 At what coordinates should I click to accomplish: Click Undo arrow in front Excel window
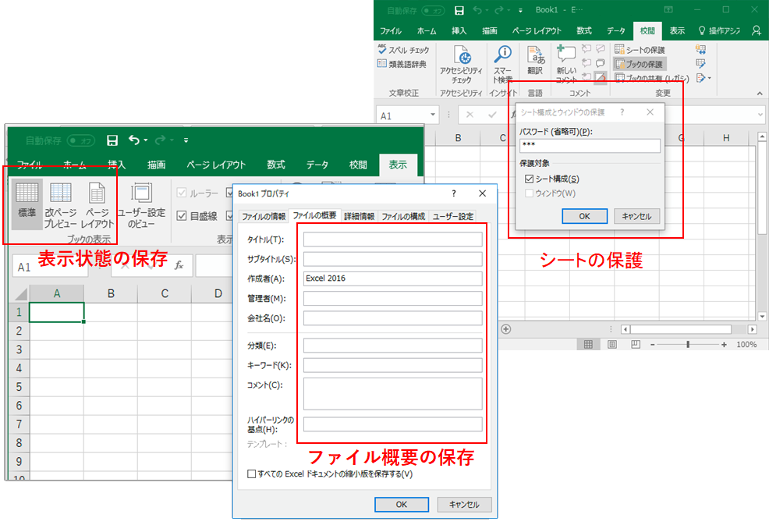(x=134, y=140)
